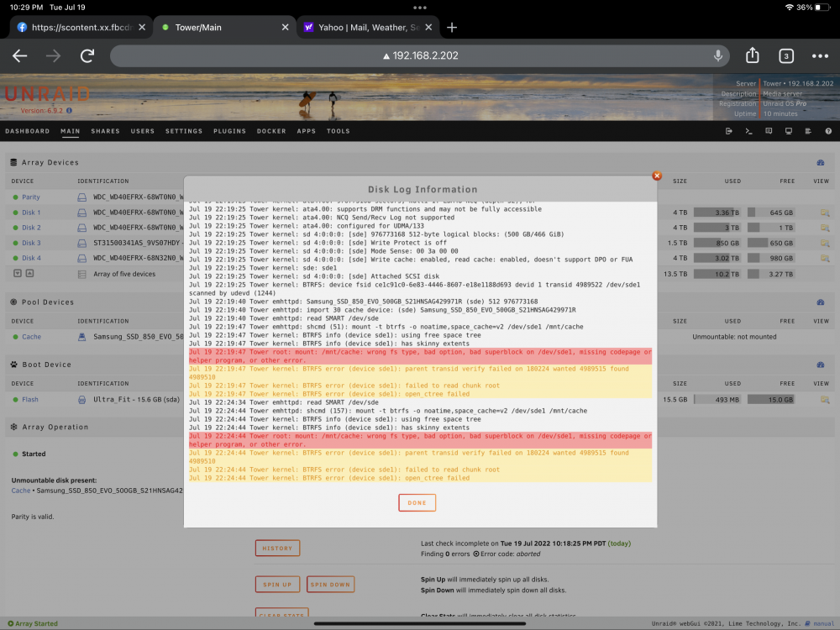Image resolution: width=840 pixels, height=630 pixels.
Task: Open the Tools menu
Action: pos(338,131)
